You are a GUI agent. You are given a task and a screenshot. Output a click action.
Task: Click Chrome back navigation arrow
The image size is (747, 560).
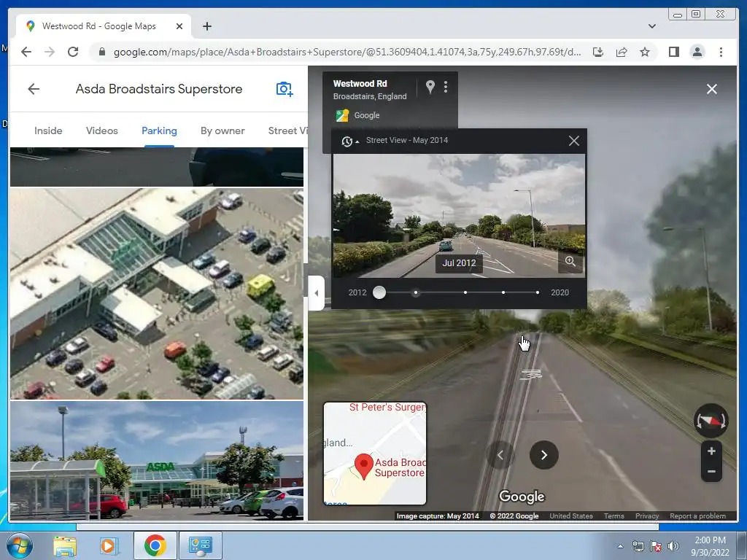point(26,52)
